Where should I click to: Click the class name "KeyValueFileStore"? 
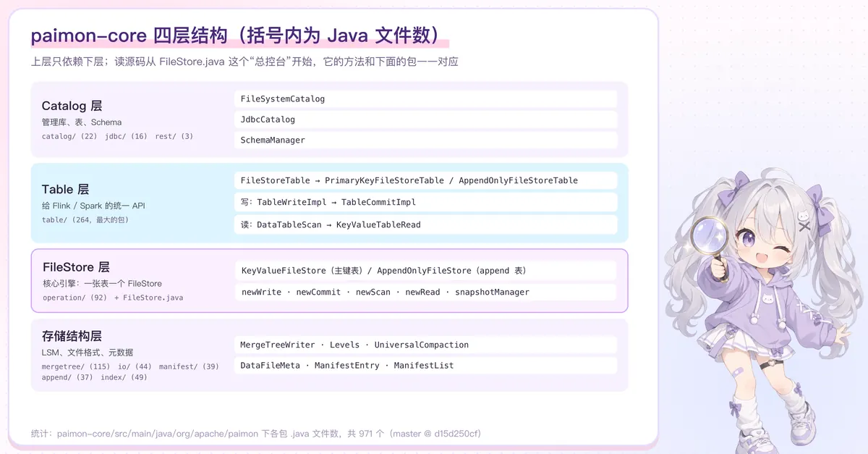[284, 271]
